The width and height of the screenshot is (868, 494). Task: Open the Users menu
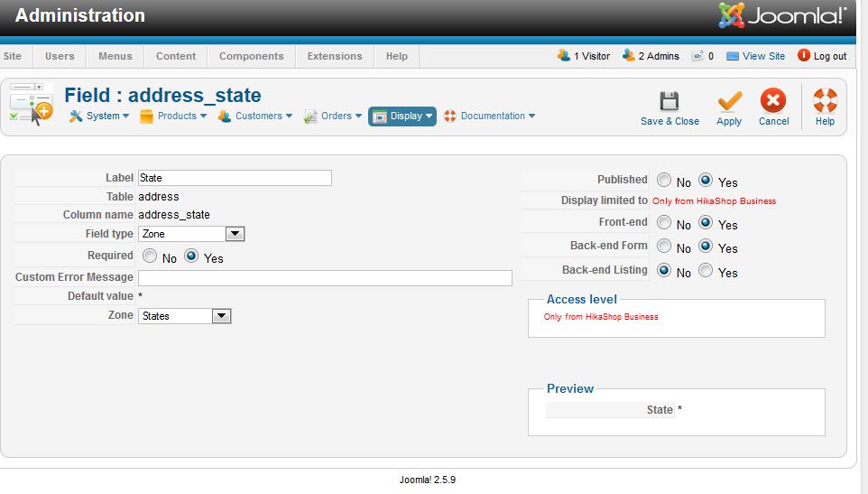pyautogui.click(x=60, y=57)
